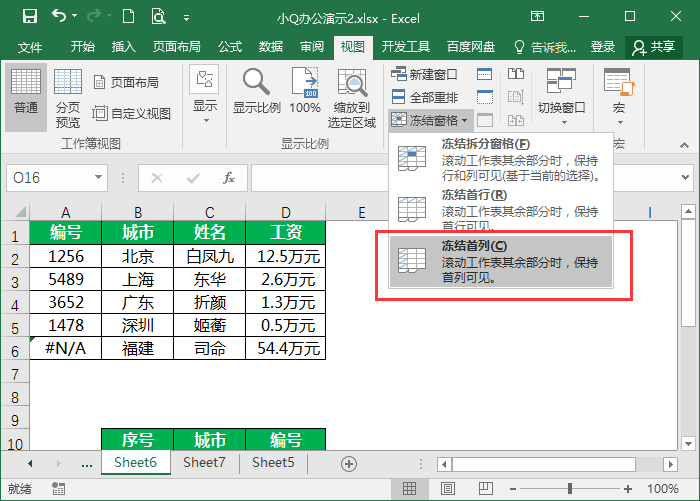Switch to the 开始 ribbon tab
The image size is (700, 501).
click(x=83, y=46)
